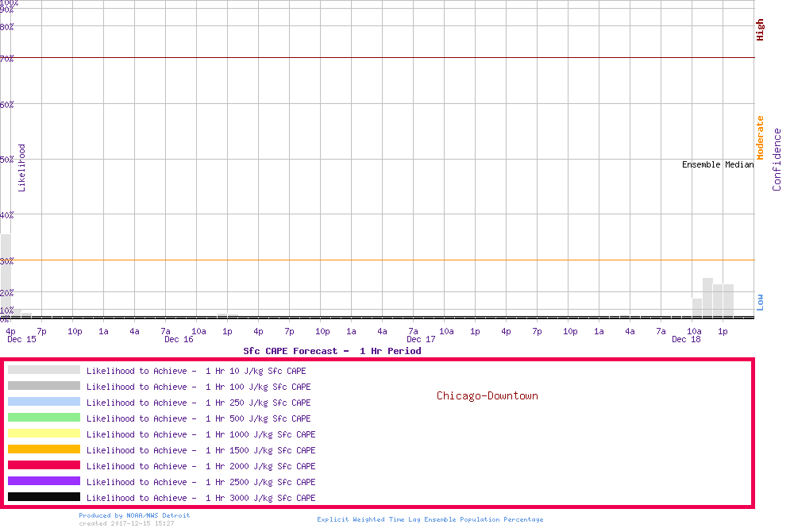Select the purple 2500 J/kg legend swatch
The height and width of the screenshot is (532, 794).
(x=44, y=481)
